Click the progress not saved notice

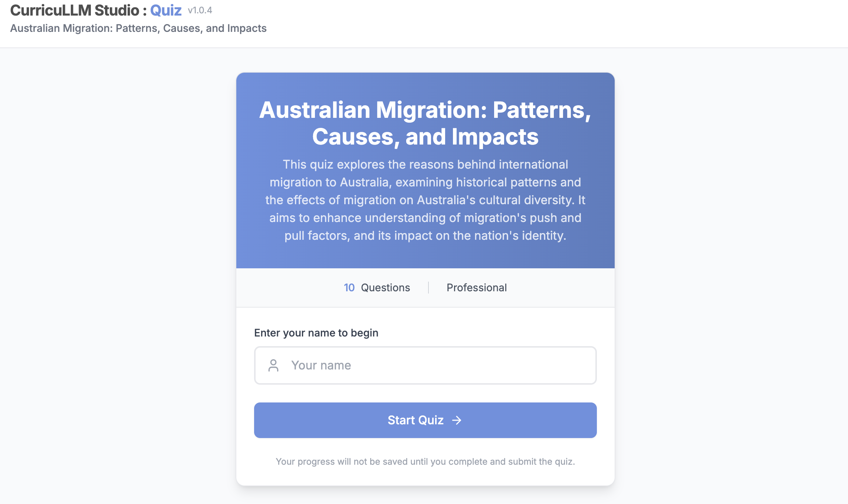[x=425, y=461]
